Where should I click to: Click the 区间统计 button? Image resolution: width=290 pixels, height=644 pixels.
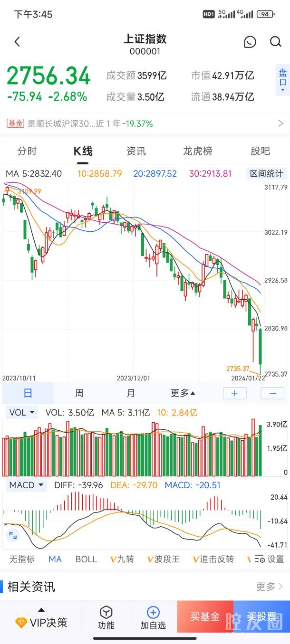[266, 173]
